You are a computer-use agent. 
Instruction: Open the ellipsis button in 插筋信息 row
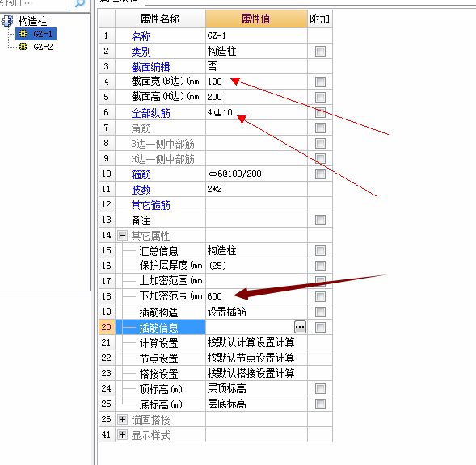click(x=300, y=327)
